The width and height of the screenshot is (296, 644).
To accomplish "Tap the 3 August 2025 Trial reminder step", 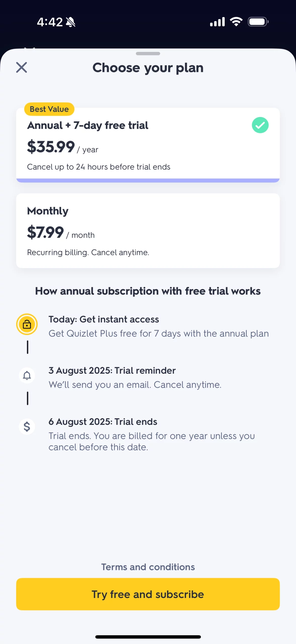I will (112, 371).
